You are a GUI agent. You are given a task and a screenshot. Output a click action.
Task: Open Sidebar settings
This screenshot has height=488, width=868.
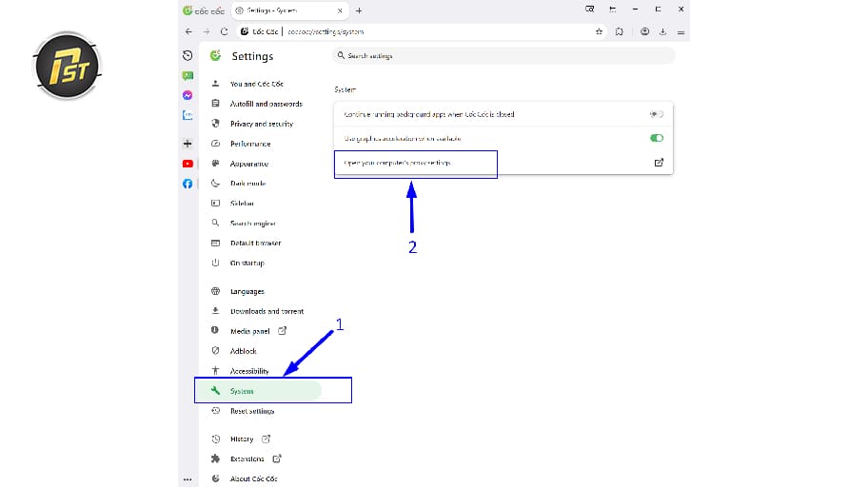pos(242,204)
